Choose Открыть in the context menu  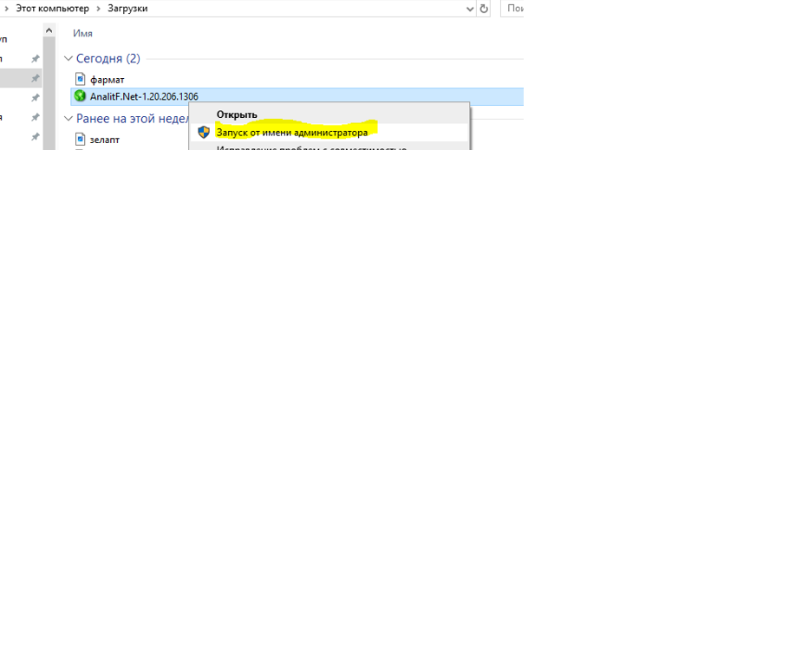tap(237, 114)
